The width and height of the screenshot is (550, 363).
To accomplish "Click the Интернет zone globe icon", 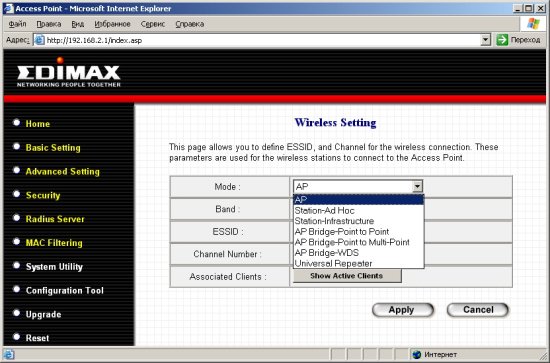I will pos(416,355).
